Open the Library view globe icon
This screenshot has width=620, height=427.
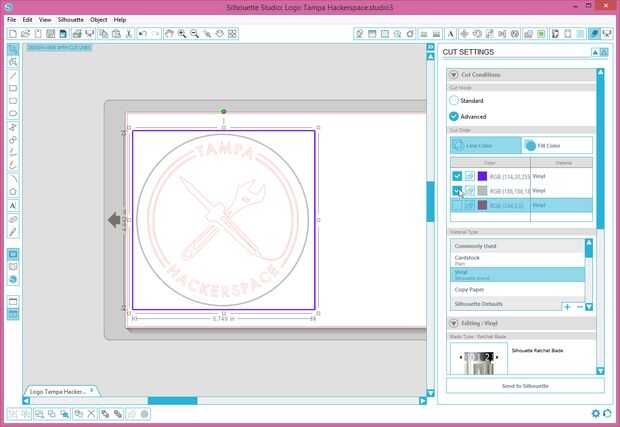[13, 280]
